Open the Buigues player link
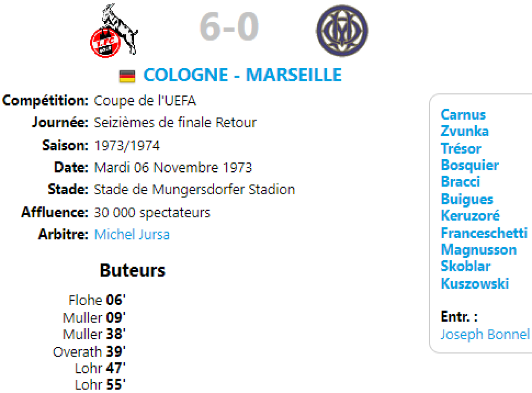Image resolution: width=532 pixels, height=393 pixels. click(x=467, y=199)
